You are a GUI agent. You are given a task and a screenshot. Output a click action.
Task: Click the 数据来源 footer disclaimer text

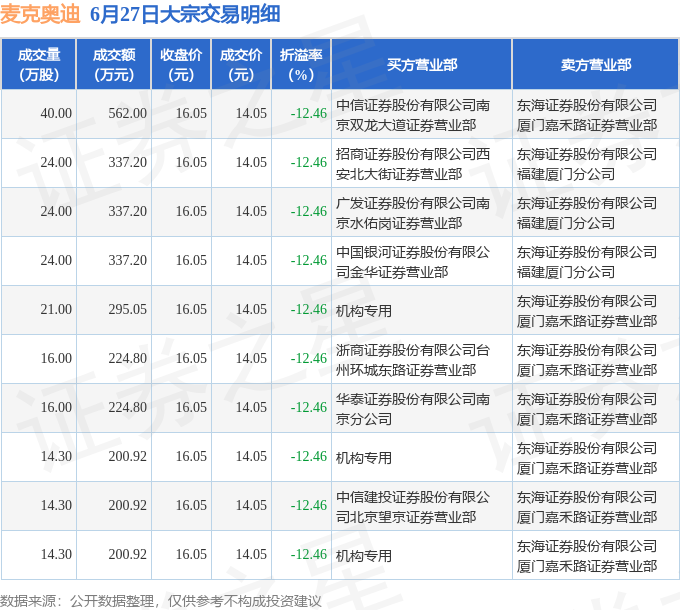(161, 601)
